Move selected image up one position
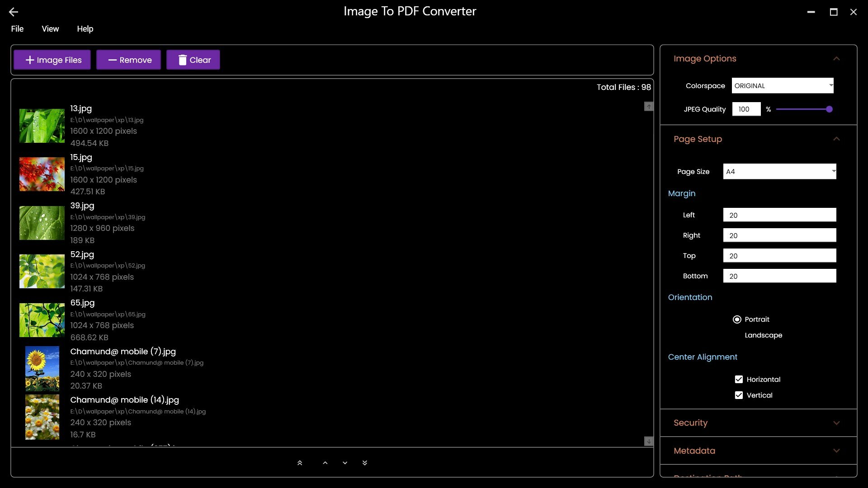The image size is (868, 488). (x=325, y=463)
